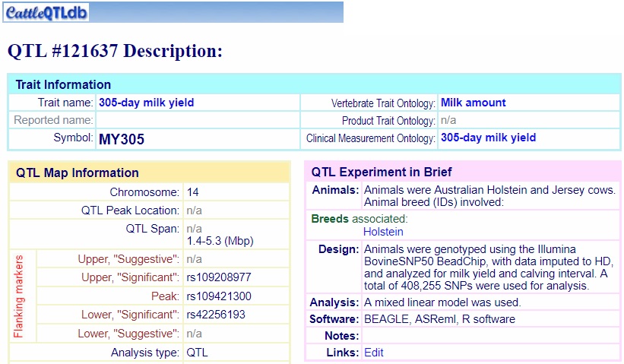624x364 pixels.
Task: Select upper significant marker rs109208977
Action: pyautogui.click(x=219, y=278)
